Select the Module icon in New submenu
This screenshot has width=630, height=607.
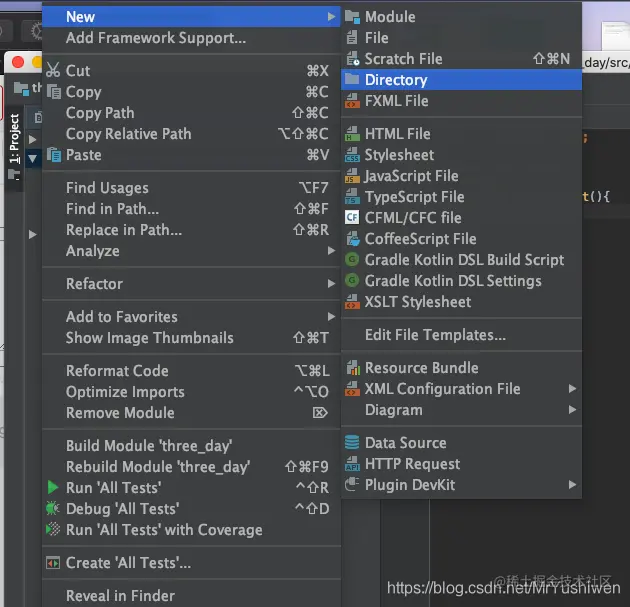[x=352, y=17]
